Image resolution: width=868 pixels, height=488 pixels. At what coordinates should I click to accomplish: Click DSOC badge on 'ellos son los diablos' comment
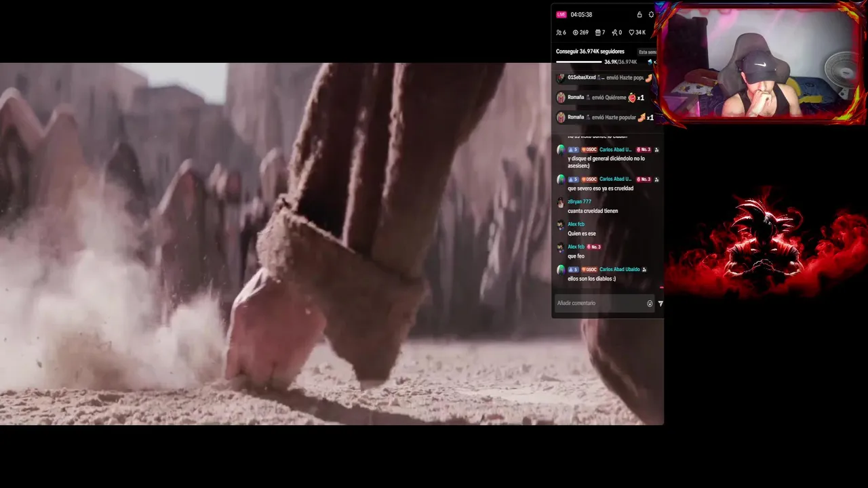click(589, 269)
